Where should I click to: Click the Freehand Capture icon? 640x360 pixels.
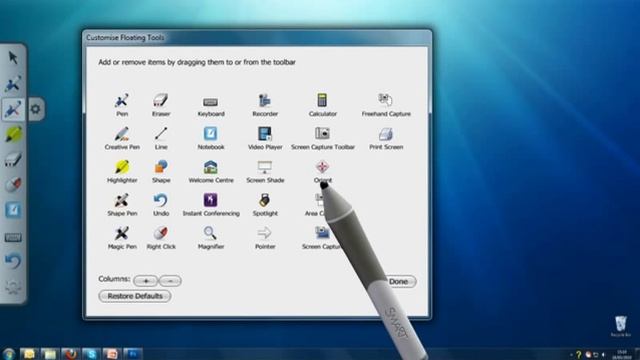point(385,100)
